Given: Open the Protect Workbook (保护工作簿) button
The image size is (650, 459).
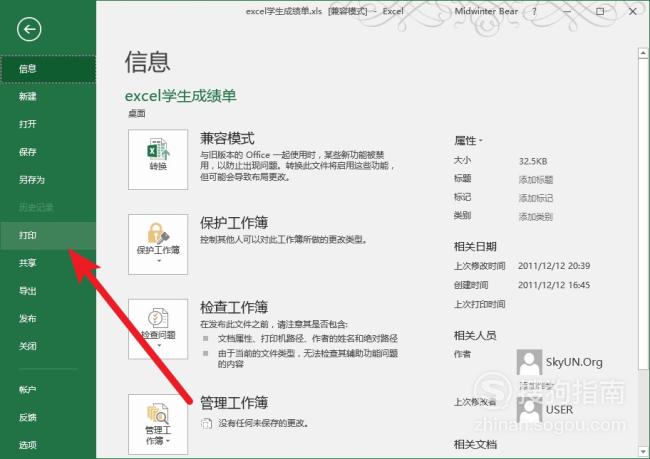Looking at the screenshot, I should 158,244.
